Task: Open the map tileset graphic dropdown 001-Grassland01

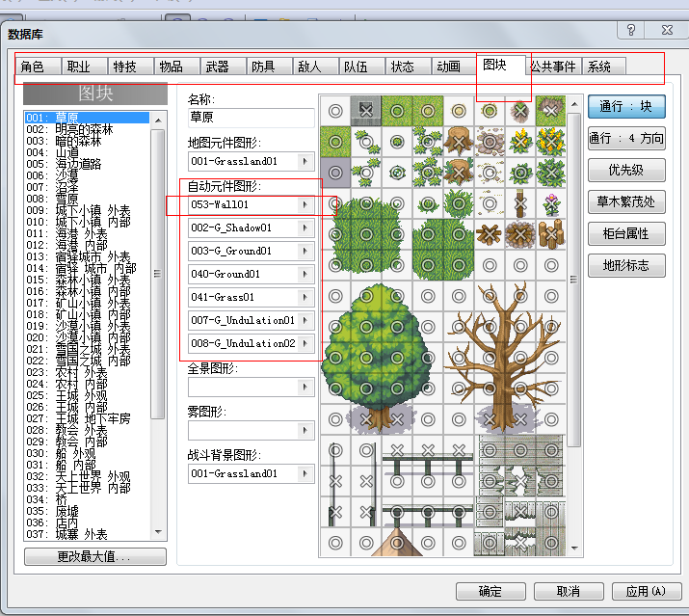Action: coord(305,161)
